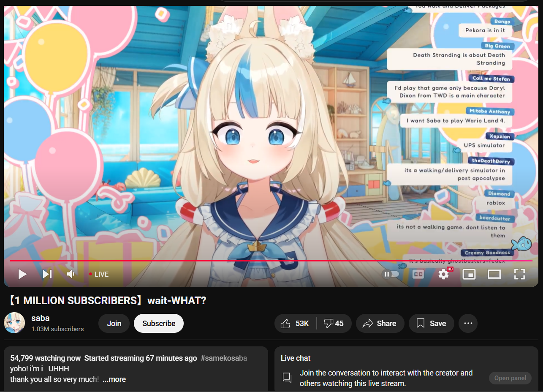Open the #samekosaba hashtag link
543x392 pixels.
click(224, 358)
